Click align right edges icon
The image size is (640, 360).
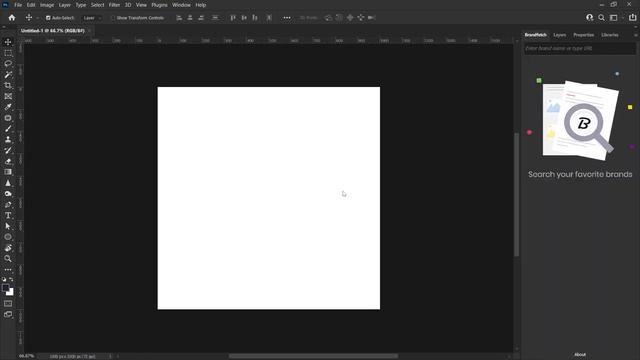point(201,18)
